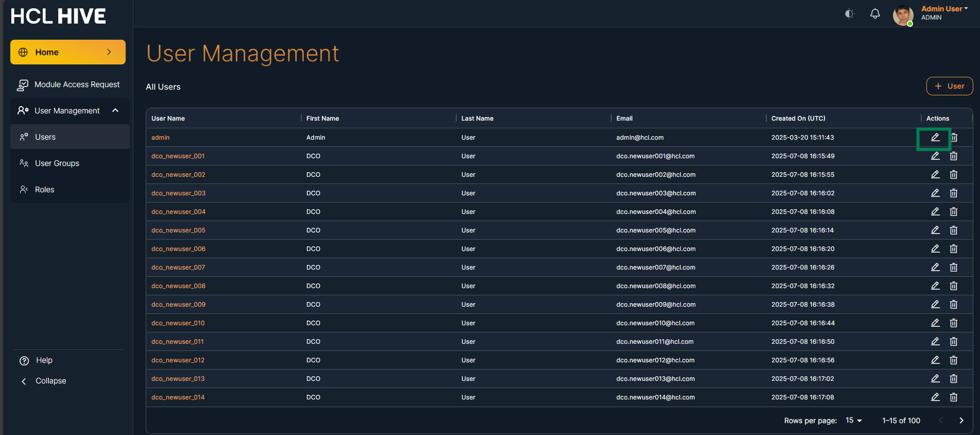This screenshot has width=980, height=435.
Task: Select Roles in sidebar
Action: pyautogui.click(x=44, y=190)
